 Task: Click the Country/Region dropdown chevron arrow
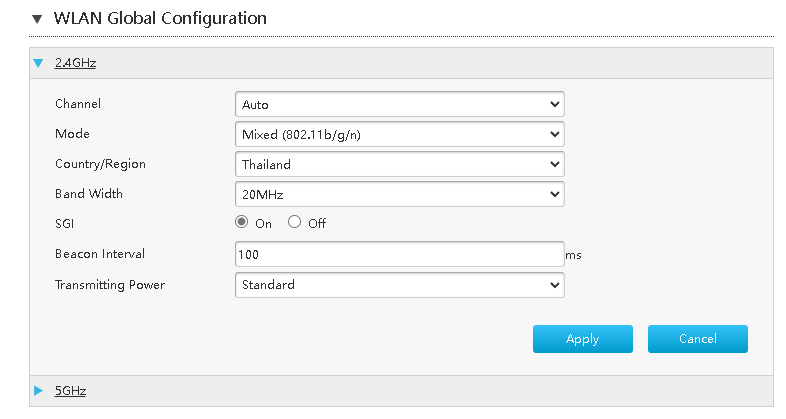click(554, 164)
